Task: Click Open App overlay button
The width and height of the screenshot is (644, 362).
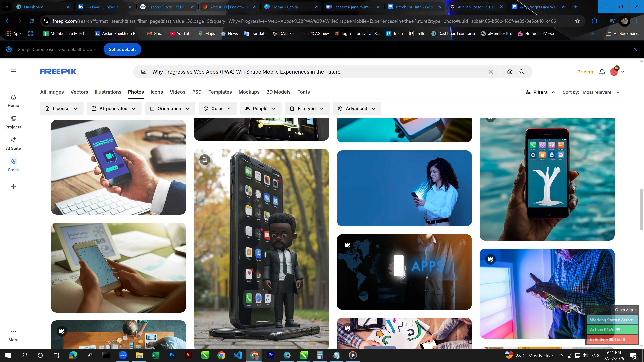Action: (x=626, y=310)
